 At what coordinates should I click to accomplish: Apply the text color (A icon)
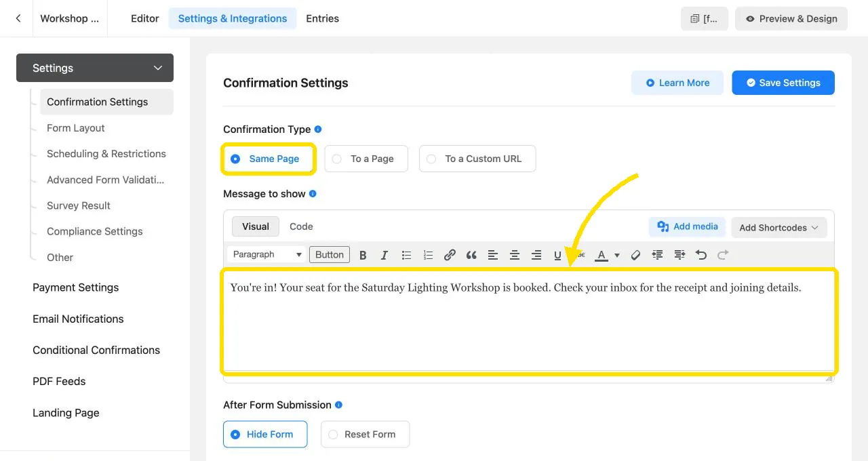601,255
